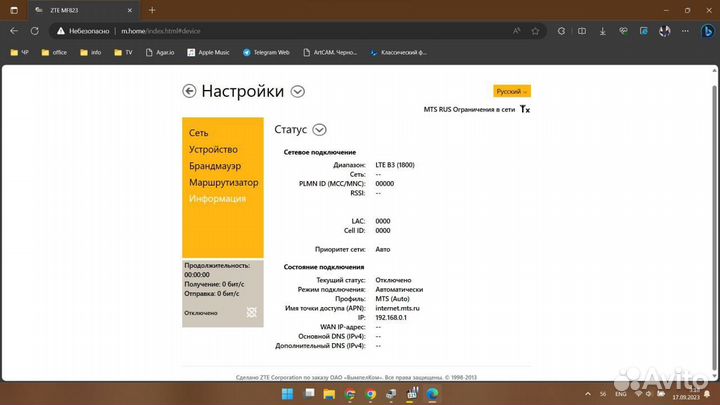
Task: Open the Брандмауэр settings section
Action: pos(215,166)
